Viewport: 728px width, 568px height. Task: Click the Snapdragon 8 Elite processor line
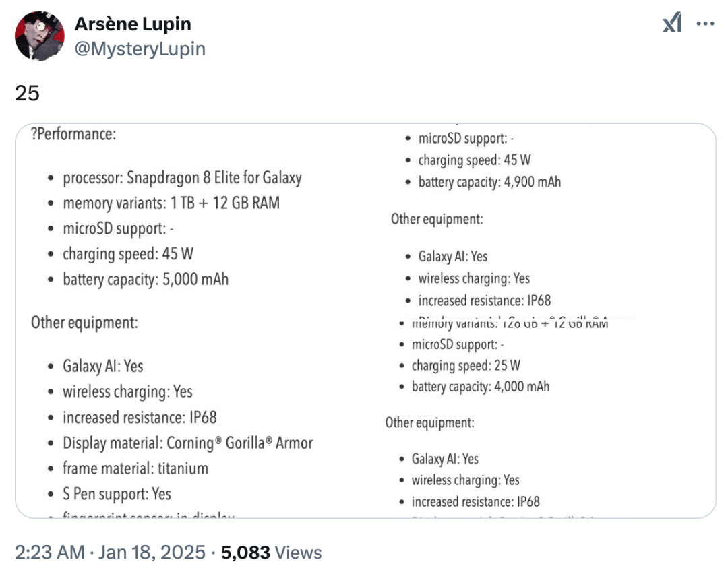coord(182,179)
